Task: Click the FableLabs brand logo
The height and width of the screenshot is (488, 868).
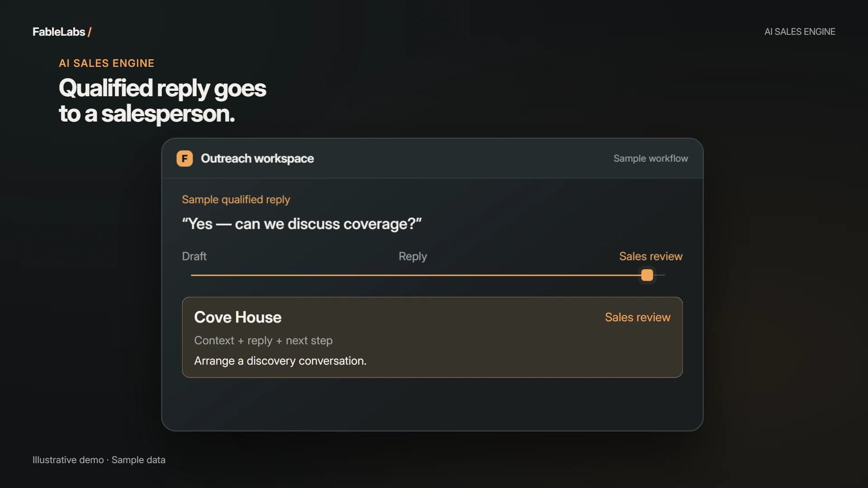Action: (62, 32)
